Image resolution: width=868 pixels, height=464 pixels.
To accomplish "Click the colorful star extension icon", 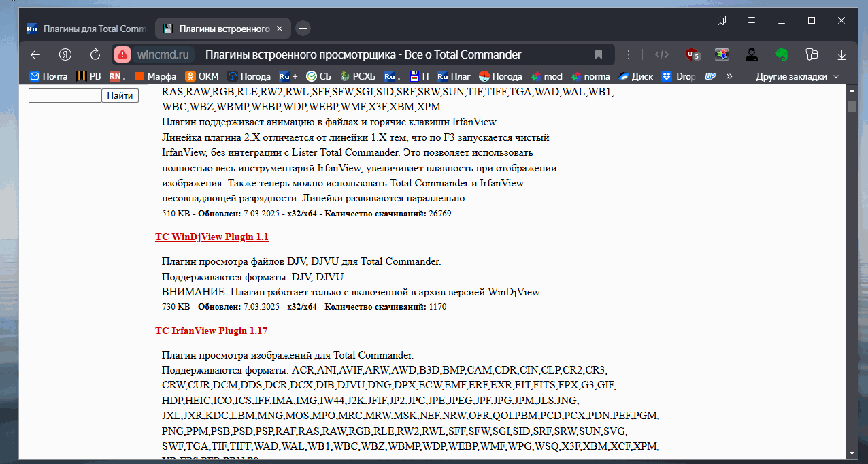I will coord(722,54).
